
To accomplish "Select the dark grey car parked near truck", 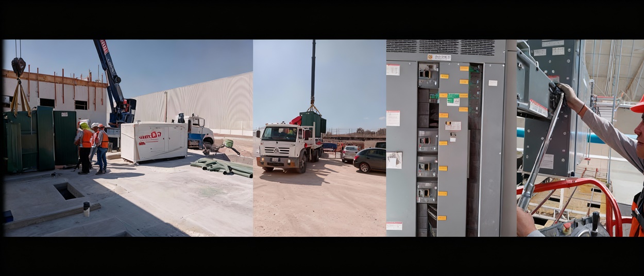I will click(369, 160).
